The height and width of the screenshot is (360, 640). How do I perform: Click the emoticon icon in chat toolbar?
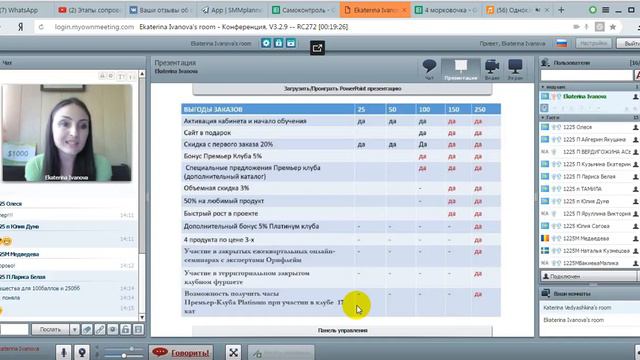click(113, 329)
